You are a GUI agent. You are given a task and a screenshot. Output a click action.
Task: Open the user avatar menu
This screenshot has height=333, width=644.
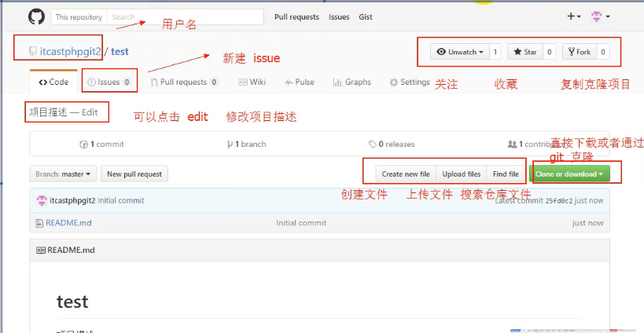tap(600, 16)
